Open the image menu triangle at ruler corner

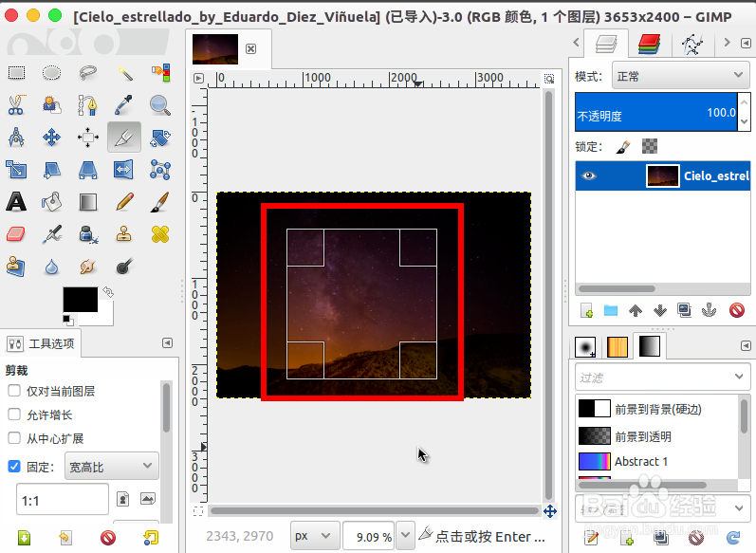click(198, 78)
